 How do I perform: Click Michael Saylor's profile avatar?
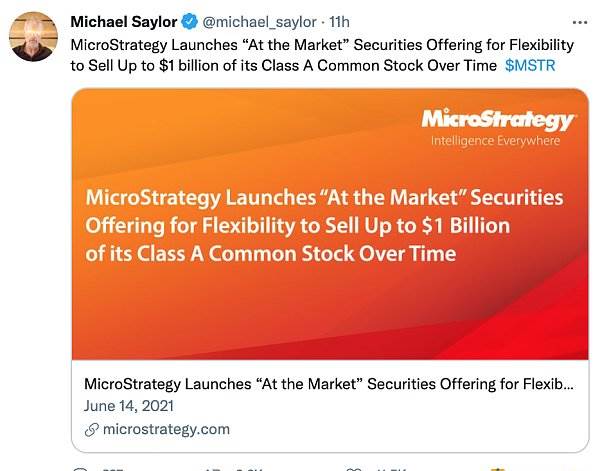click(x=33, y=36)
